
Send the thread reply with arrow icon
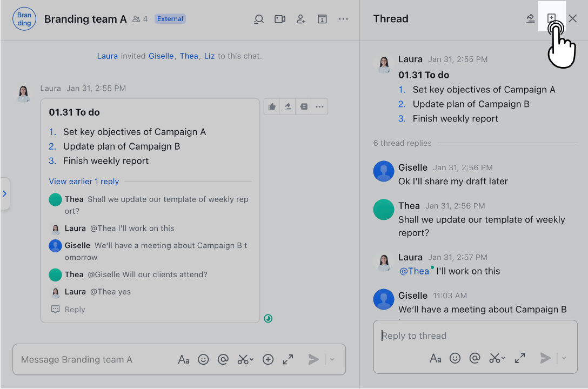click(544, 358)
